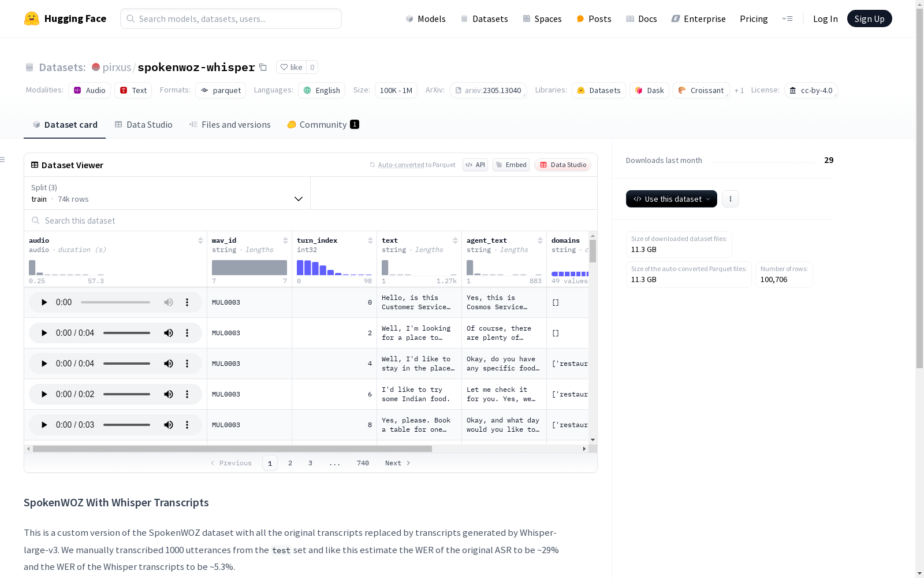Open the Community tab
924x578 pixels.
point(323,125)
